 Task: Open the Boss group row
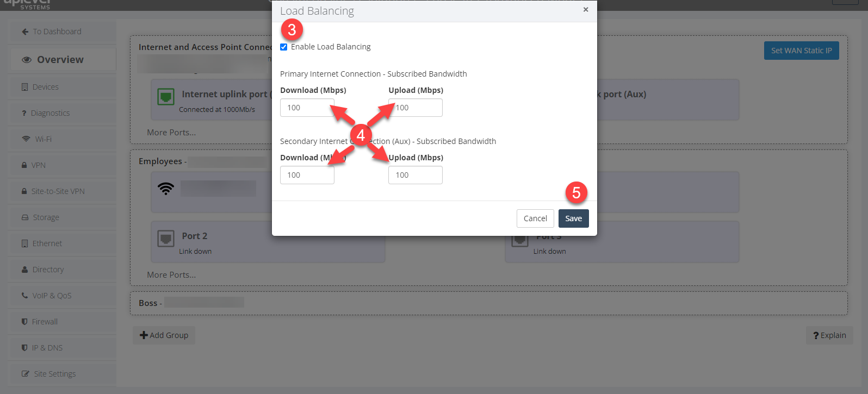[488, 303]
